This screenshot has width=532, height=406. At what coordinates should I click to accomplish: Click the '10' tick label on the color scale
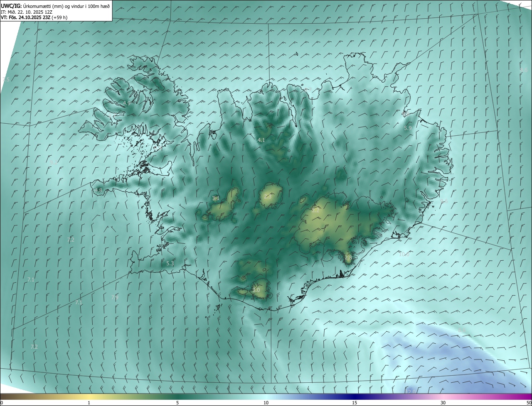[266, 403]
